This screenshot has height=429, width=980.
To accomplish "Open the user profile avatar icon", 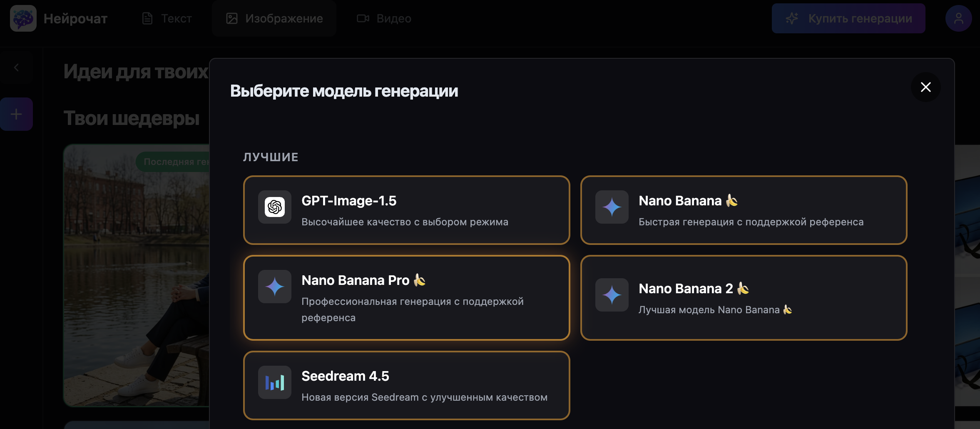I will [958, 18].
